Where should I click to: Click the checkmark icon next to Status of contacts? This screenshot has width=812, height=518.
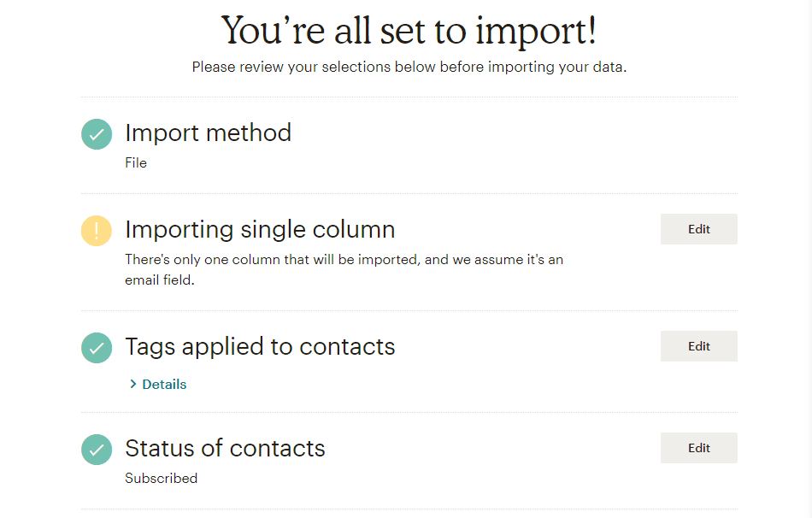96,450
